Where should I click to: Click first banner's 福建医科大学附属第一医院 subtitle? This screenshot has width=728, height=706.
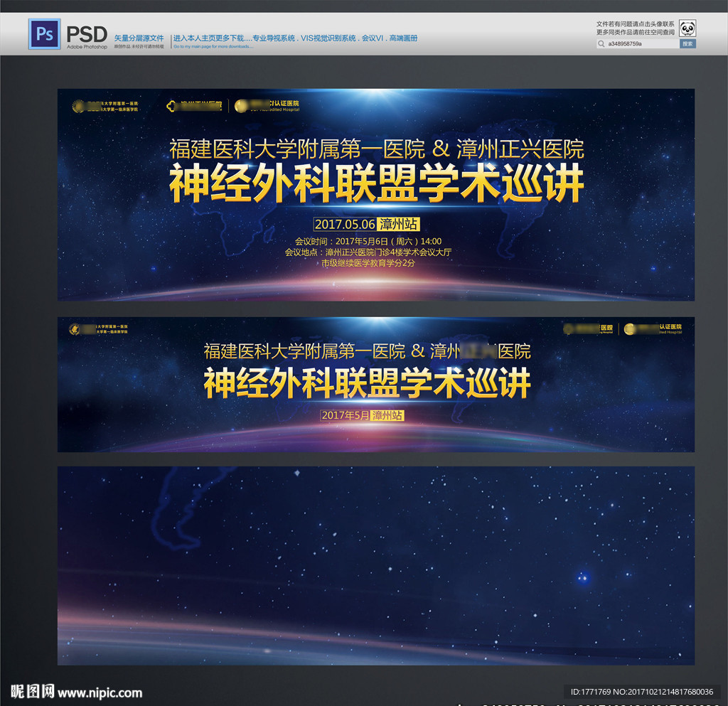coord(377,149)
